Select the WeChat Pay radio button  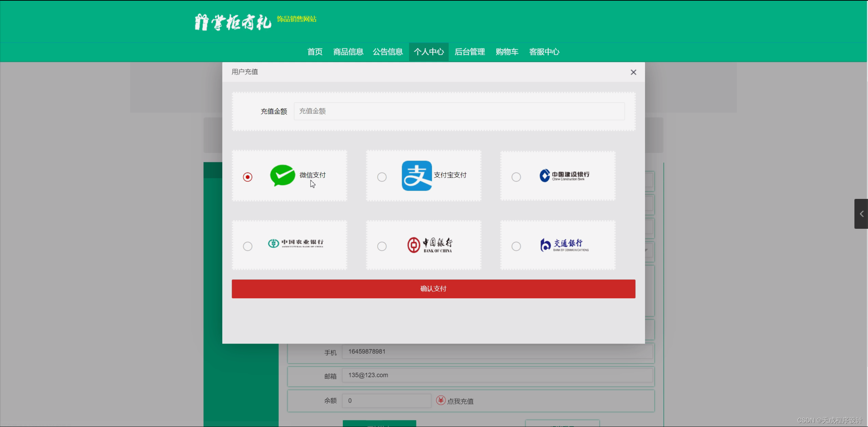pos(248,177)
